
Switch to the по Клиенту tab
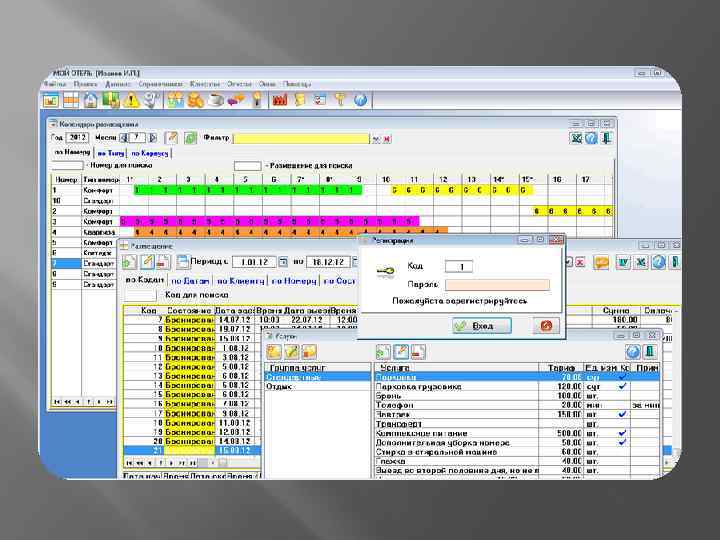tap(241, 281)
